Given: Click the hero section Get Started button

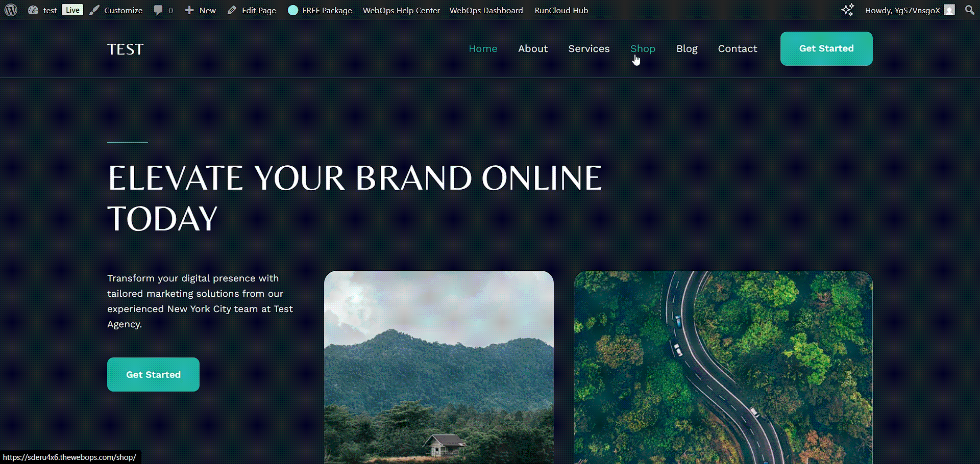Looking at the screenshot, I should (x=153, y=374).
